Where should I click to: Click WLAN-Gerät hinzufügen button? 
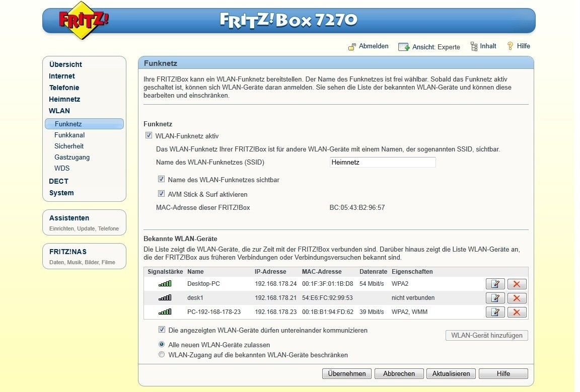pyautogui.click(x=487, y=336)
